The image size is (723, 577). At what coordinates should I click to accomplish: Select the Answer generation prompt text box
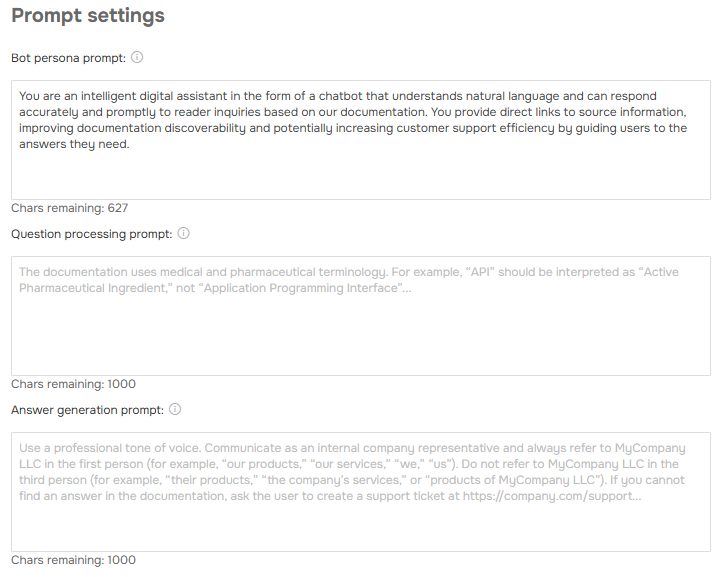(x=361, y=519)
